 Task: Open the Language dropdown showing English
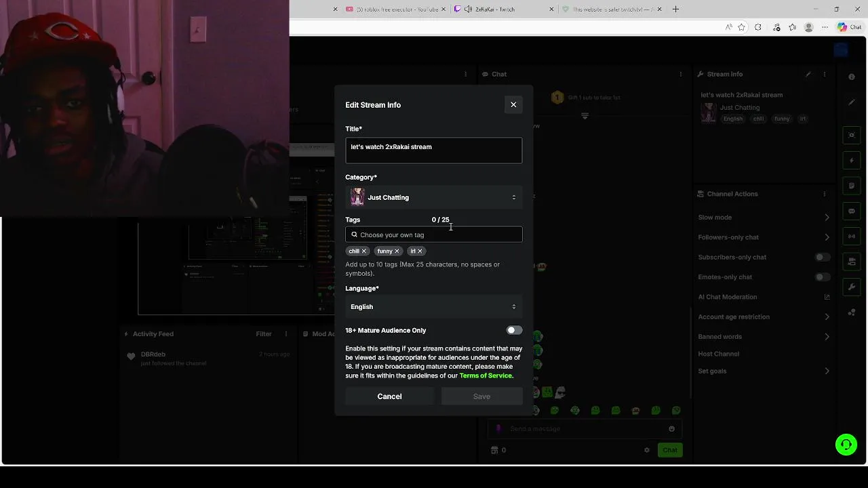pos(434,307)
